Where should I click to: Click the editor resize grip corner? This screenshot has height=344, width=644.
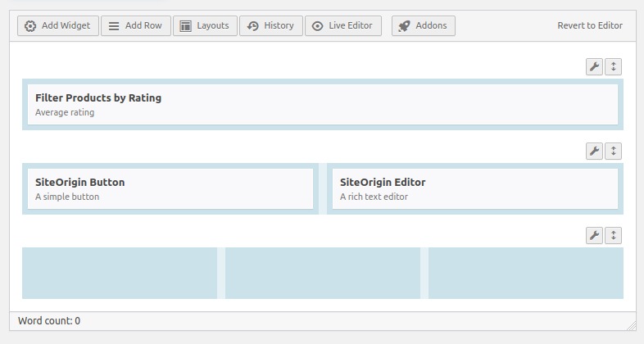pyautogui.click(x=632, y=326)
